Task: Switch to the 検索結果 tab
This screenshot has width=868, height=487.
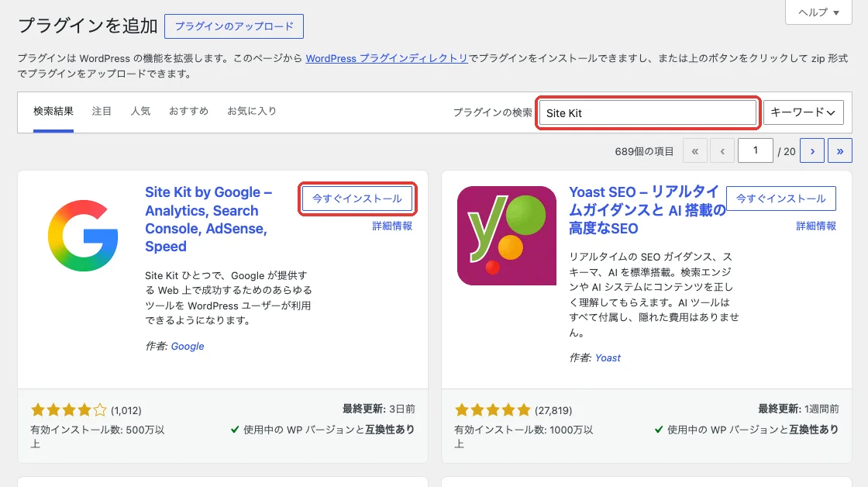Action: pyautogui.click(x=53, y=111)
